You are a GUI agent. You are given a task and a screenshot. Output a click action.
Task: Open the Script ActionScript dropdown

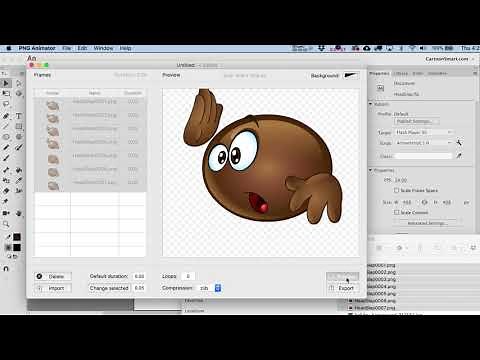[424, 143]
